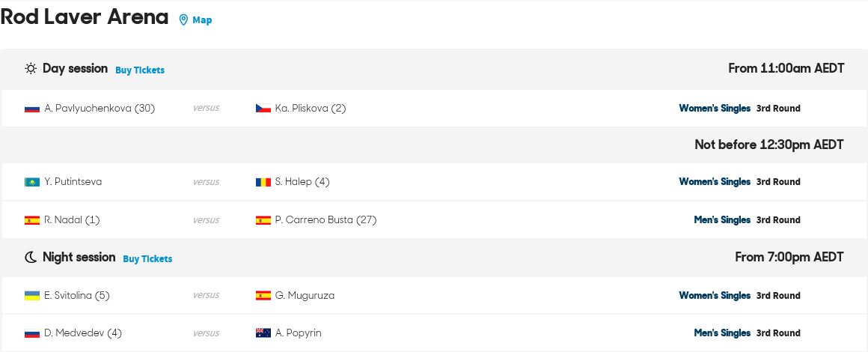
Task: Click the Russian flag beside D. Medvedev
Action: (32, 333)
